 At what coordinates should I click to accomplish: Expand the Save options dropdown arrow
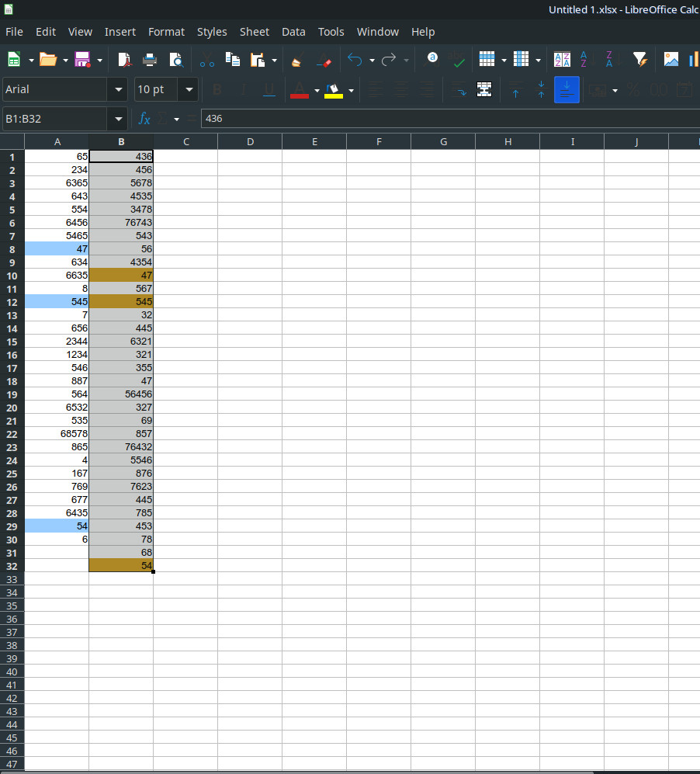tap(99, 61)
